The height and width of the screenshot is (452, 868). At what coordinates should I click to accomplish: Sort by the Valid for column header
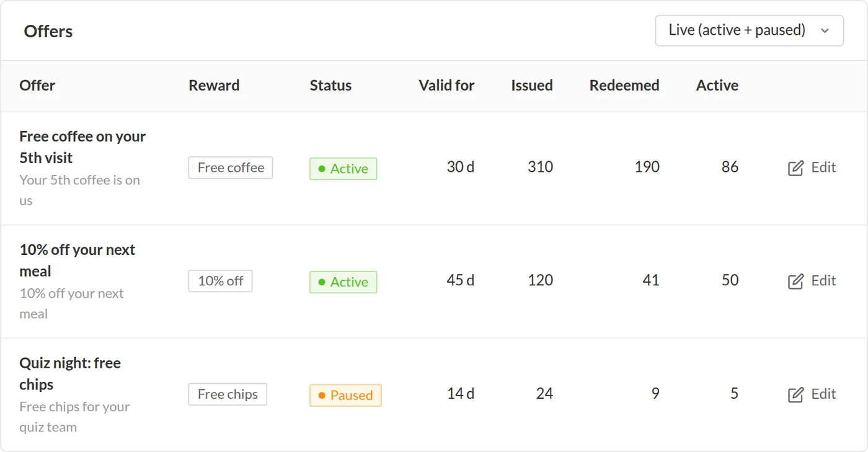pos(446,86)
